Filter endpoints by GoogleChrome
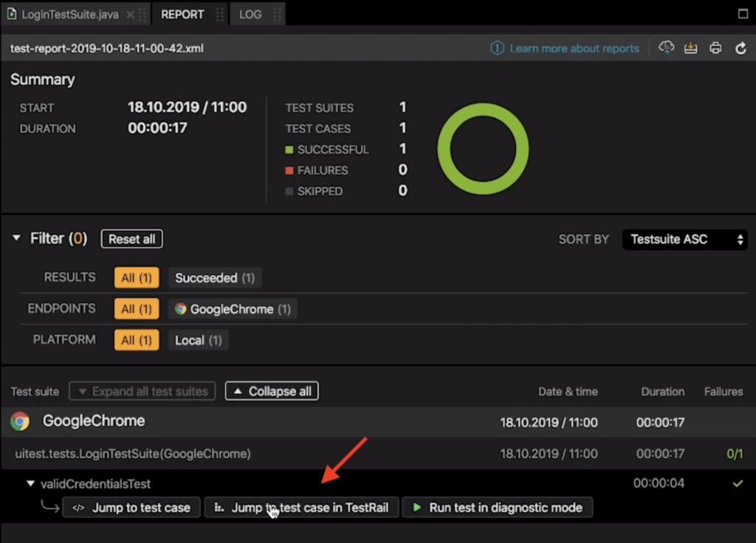 [233, 309]
